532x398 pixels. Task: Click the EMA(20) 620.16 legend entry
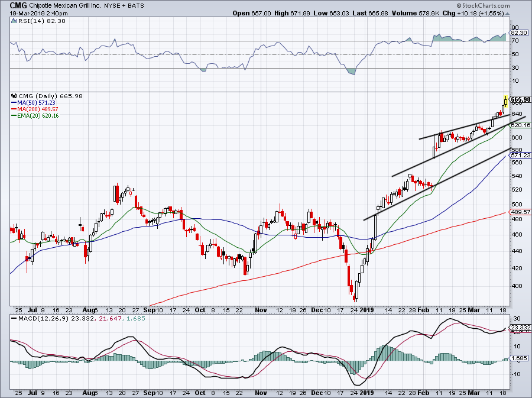coord(38,116)
